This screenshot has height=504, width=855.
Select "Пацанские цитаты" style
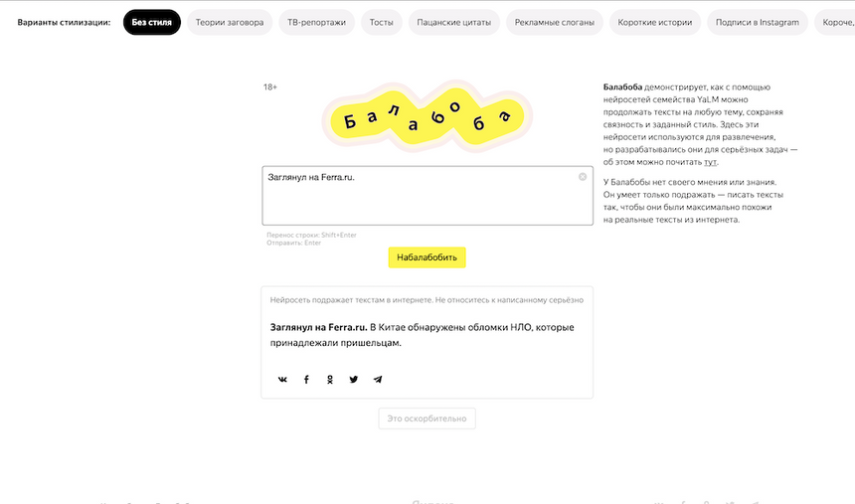click(454, 22)
